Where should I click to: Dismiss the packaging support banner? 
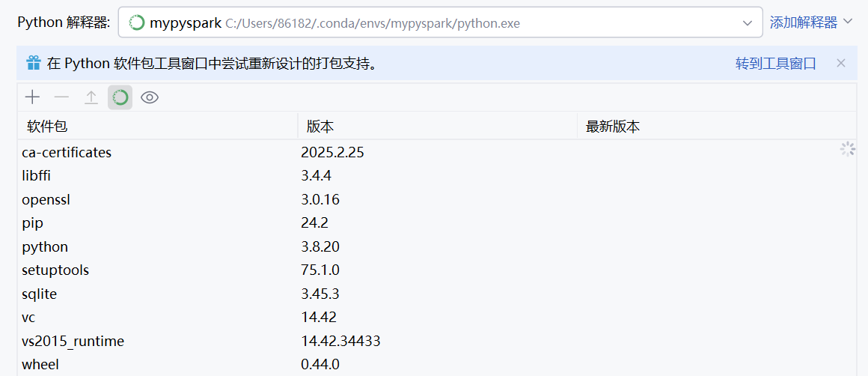(841, 63)
